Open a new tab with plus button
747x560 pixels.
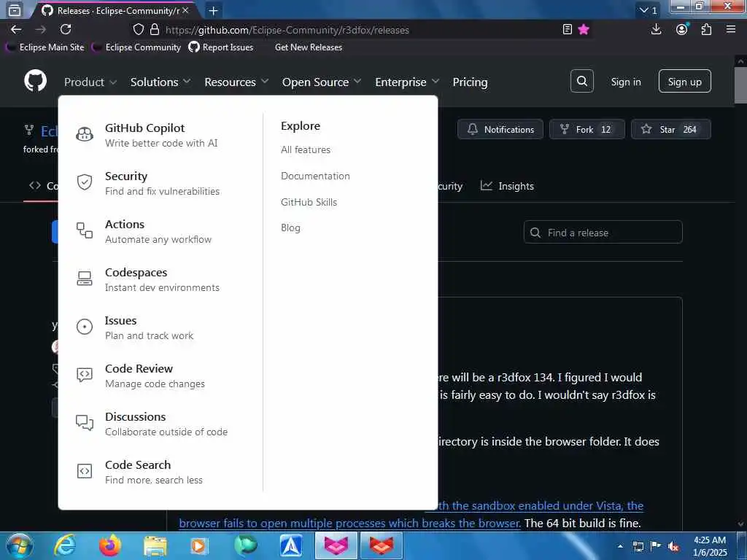pyautogui.click(x=214, y=10)
